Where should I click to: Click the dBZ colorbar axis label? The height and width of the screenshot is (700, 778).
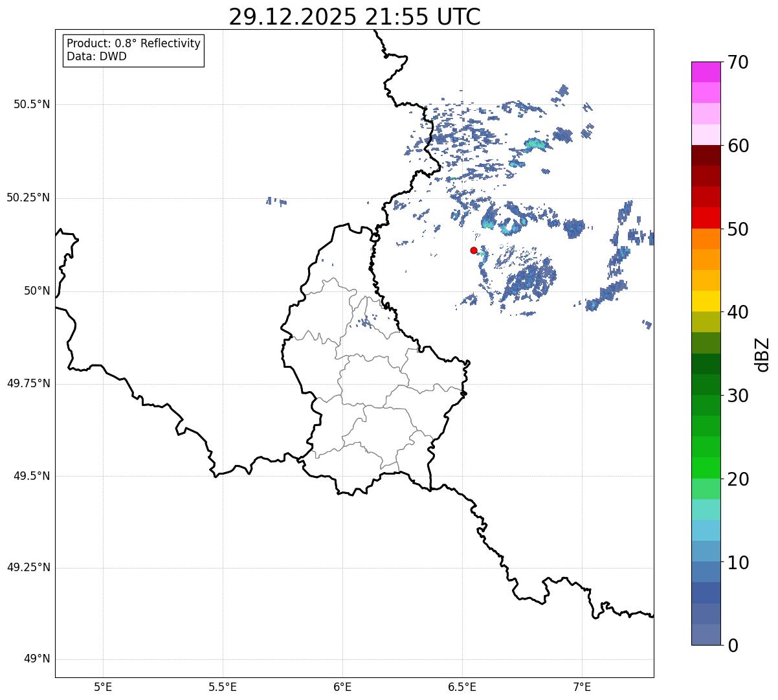pyautogui.click(x=762, y=354)
